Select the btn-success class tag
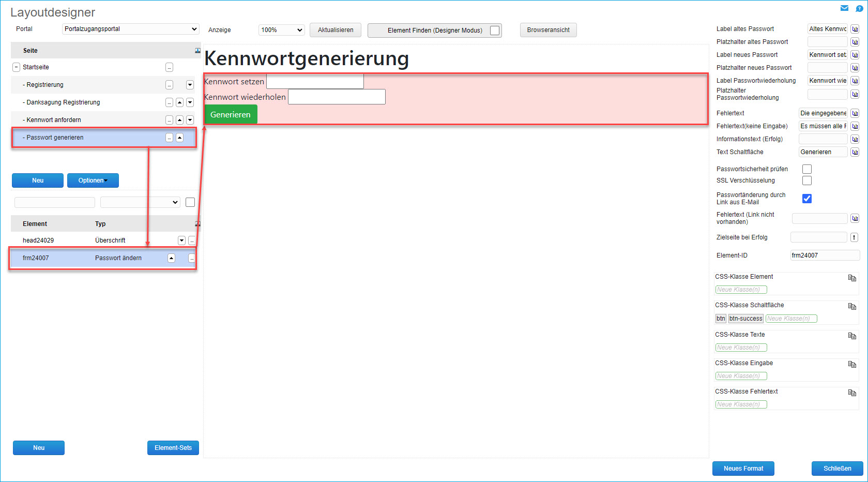The width and height of the screenshot is (868, 482). coord(745,319)
